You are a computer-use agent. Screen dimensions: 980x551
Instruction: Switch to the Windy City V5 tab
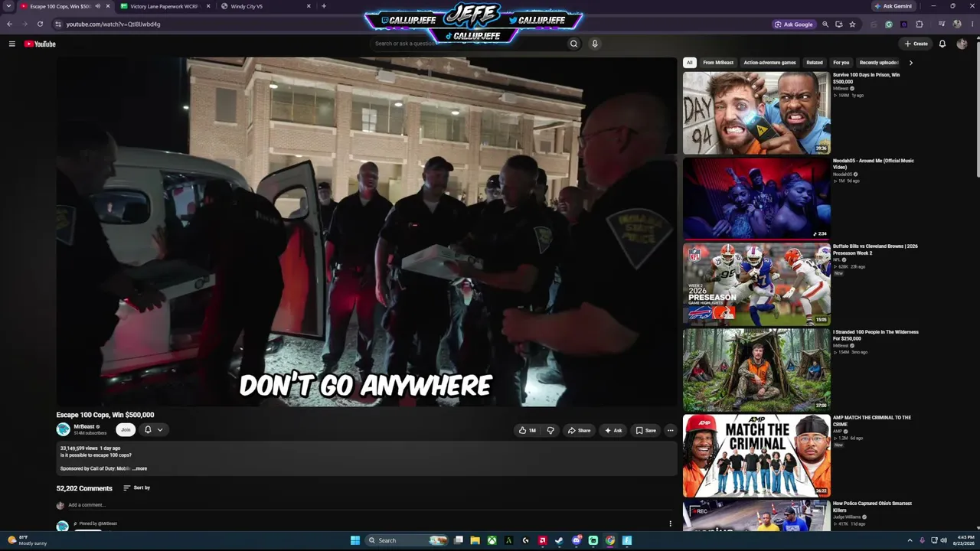[266, 6]
